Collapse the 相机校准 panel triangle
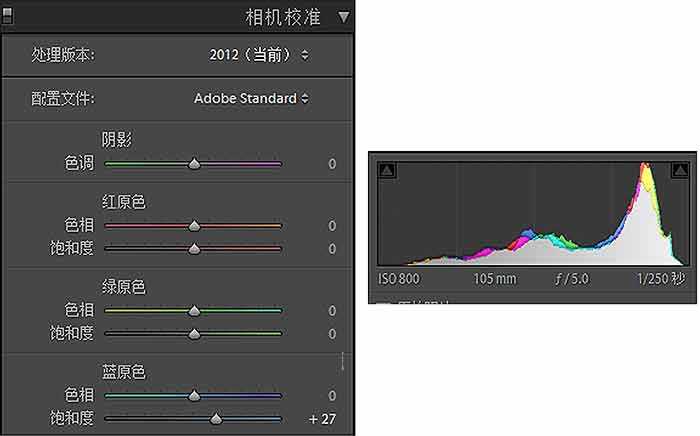The height and width of the screenshot is (436, 700). point(344,17)
